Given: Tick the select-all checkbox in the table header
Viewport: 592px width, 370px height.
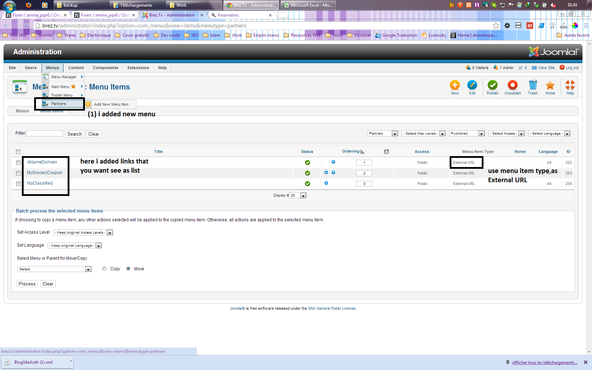Looking at the screenshot, I should [x=18, y=152].
